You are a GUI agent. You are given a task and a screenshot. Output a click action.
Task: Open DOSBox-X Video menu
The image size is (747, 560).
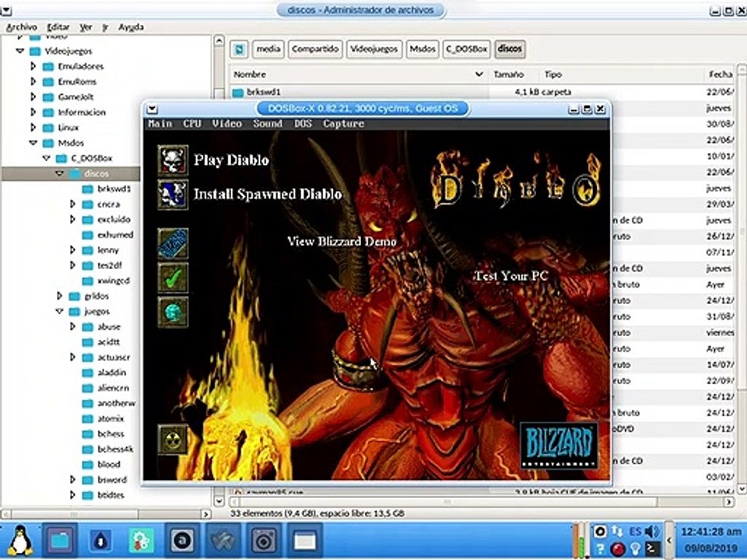point(227,124)
